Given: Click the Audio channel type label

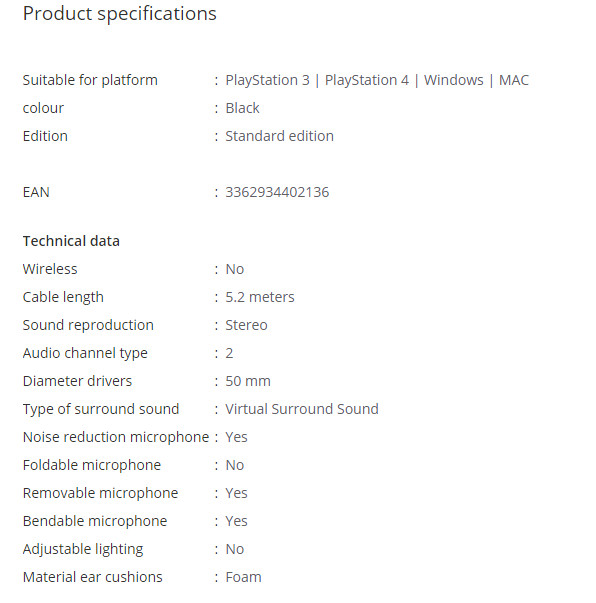Looking at the screenshot, I should click(x=85, y=353).
